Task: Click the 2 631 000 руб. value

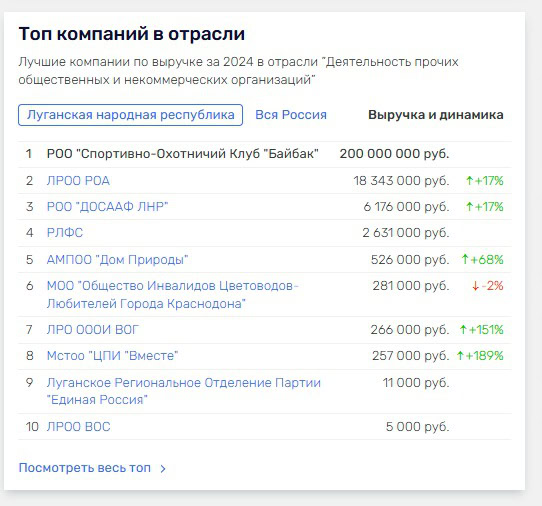Action: pos(406,233)
